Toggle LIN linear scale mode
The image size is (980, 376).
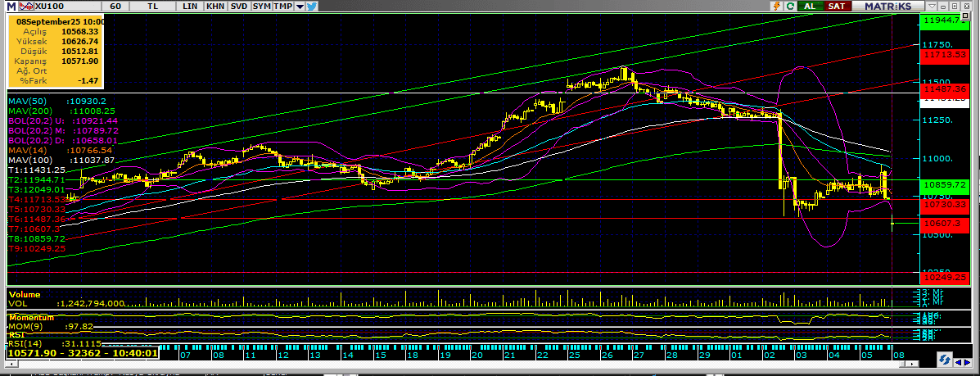click(191, 6)
